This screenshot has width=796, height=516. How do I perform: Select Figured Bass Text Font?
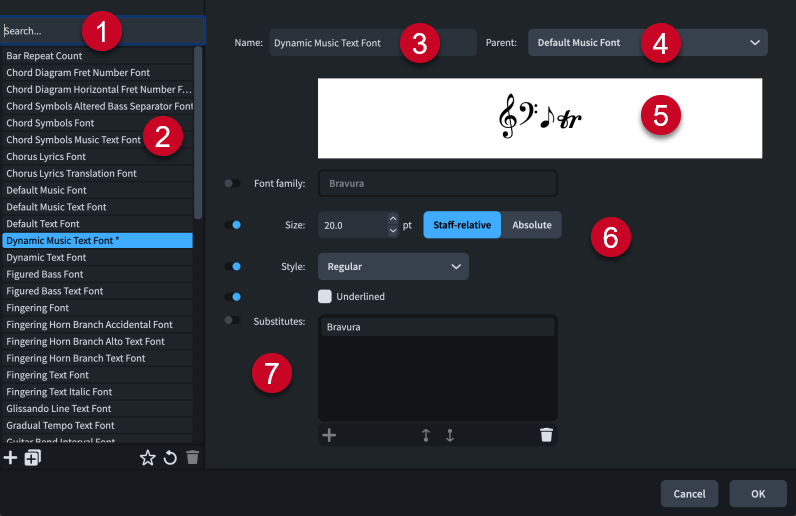(97, 291)
